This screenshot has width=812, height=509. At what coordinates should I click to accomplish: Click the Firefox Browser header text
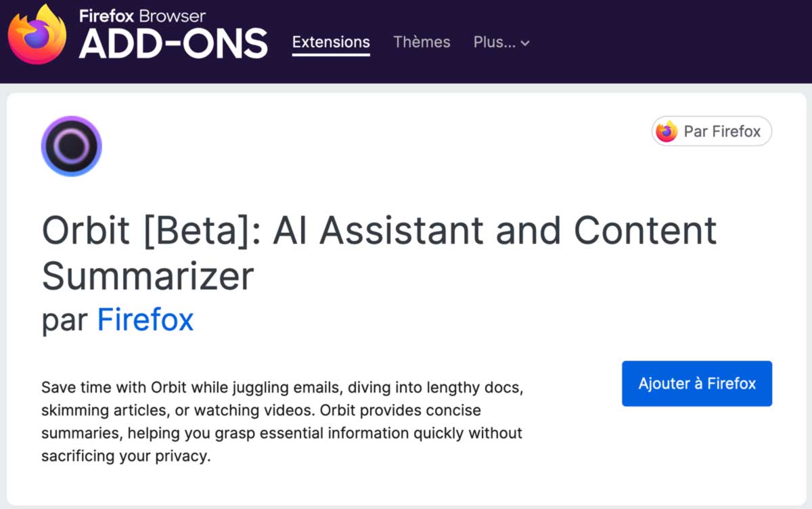coord(142,16)
